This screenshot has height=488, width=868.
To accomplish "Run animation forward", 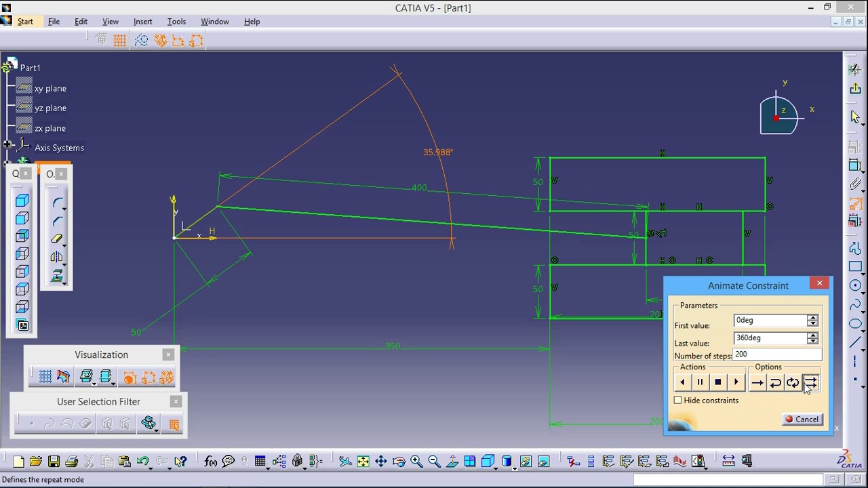I will coord(736,383).
